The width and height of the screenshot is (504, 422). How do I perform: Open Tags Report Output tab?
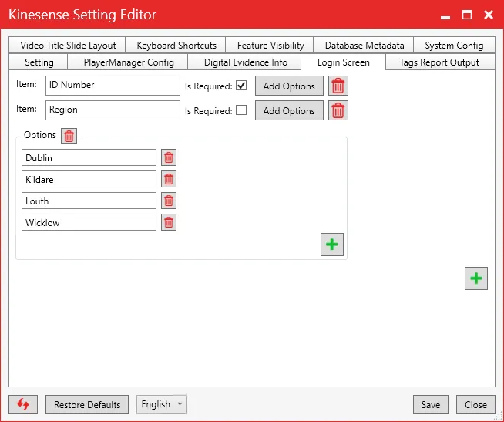(439, 62)
